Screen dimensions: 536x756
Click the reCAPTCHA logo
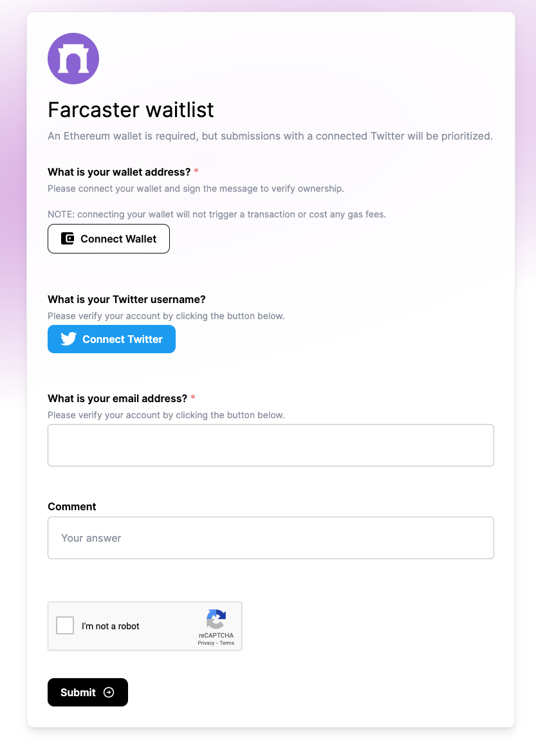click(x=216, y=620)
